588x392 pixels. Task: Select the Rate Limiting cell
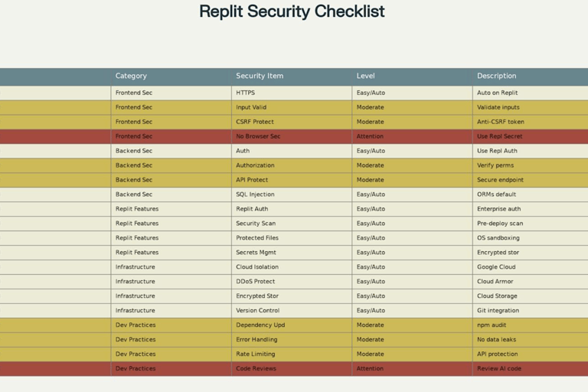pos(292,354)
